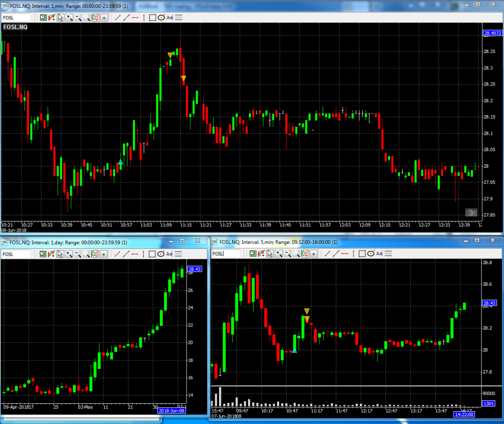Screen dimensions: 504x424
Task: Choose vertical line tool in 5-min chart toolbar
Action: click(353, 253)
